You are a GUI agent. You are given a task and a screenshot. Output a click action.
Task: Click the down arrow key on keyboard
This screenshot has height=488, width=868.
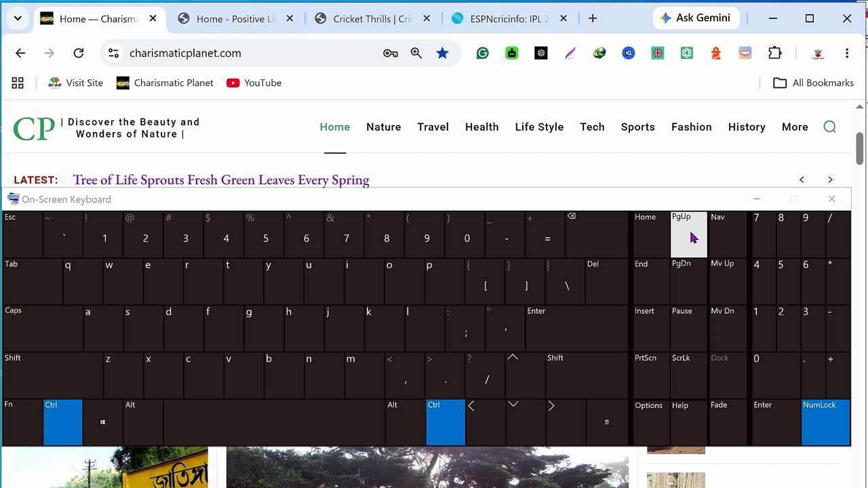tap(525, 422)
